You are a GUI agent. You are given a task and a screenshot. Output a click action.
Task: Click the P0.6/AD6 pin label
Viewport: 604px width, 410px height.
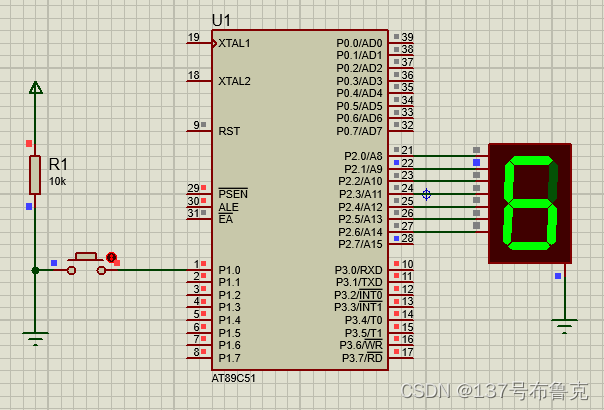(359, 118)
